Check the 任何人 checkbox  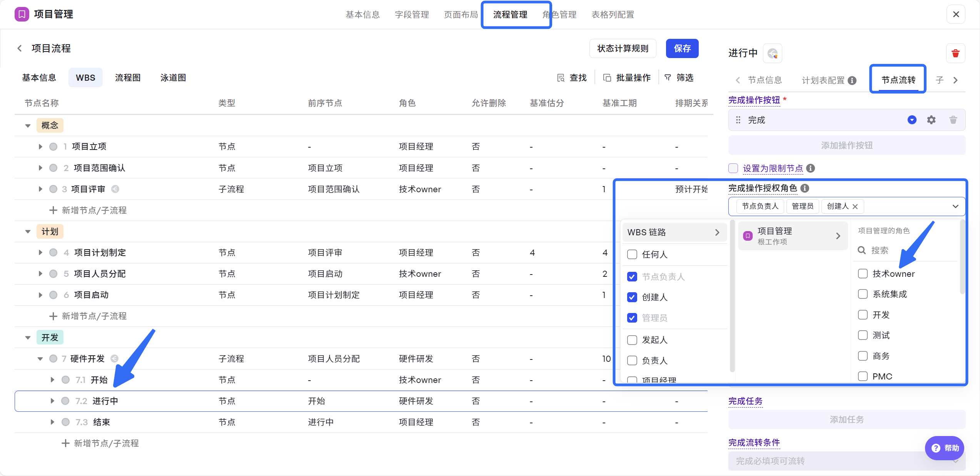(x=632, y=255)
